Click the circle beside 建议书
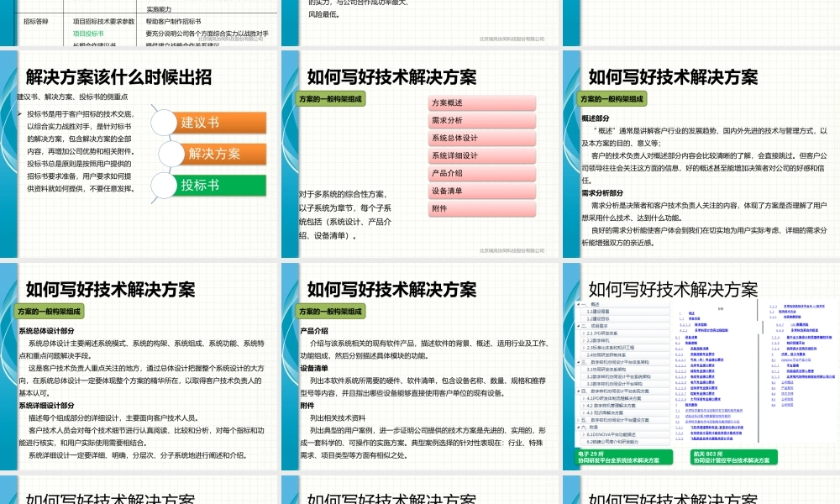840x504 pixels. (164, 123)
